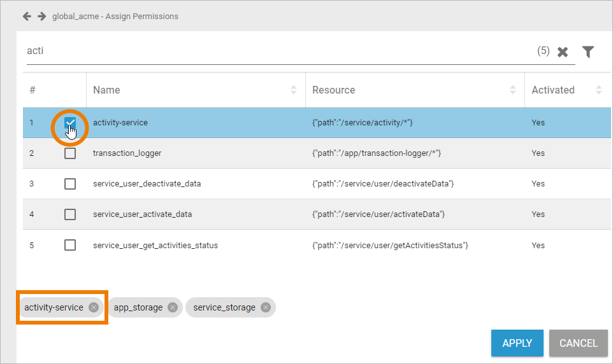Open the filter funnel icon
The height and width of the screenshot is (364, 613).
pos(588,52)
